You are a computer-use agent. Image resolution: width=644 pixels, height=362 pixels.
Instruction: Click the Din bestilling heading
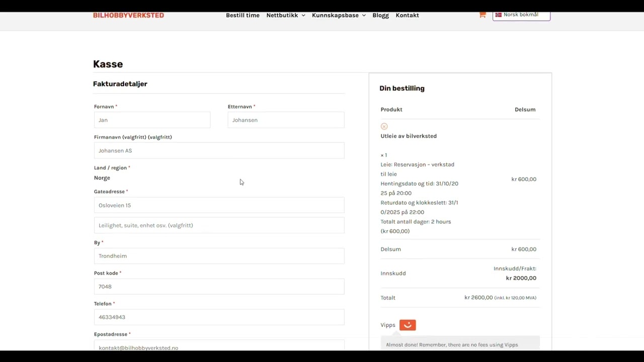point(402,88)
